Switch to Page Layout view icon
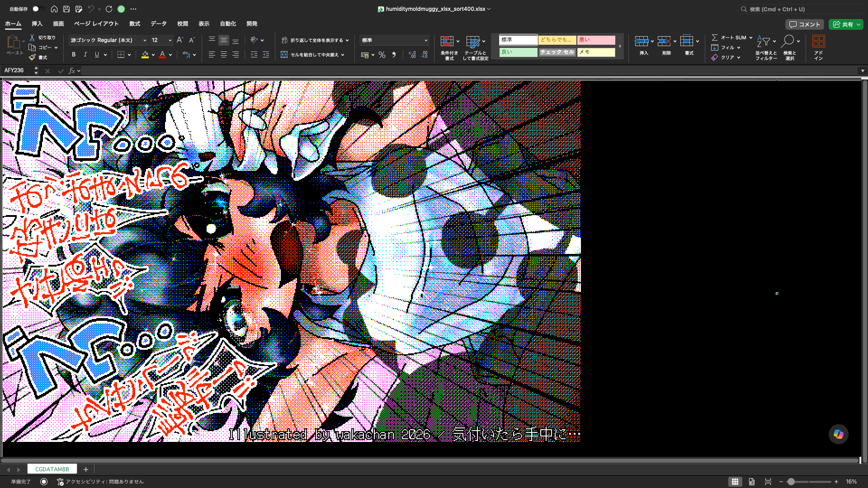Screen dimensions: 868x488 point(751,482)
